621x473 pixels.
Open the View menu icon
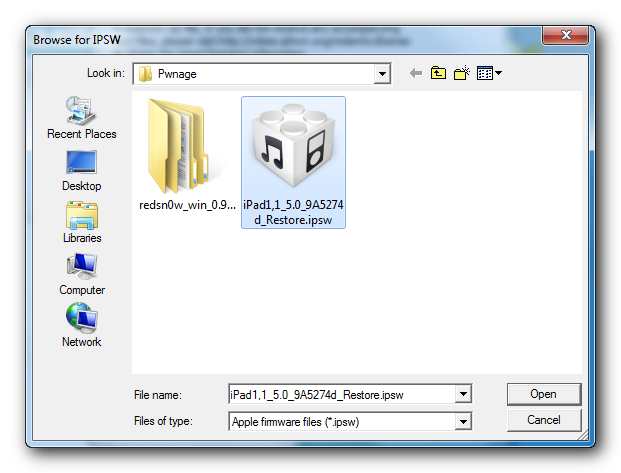pyautogui.click(x=489, y=73)
